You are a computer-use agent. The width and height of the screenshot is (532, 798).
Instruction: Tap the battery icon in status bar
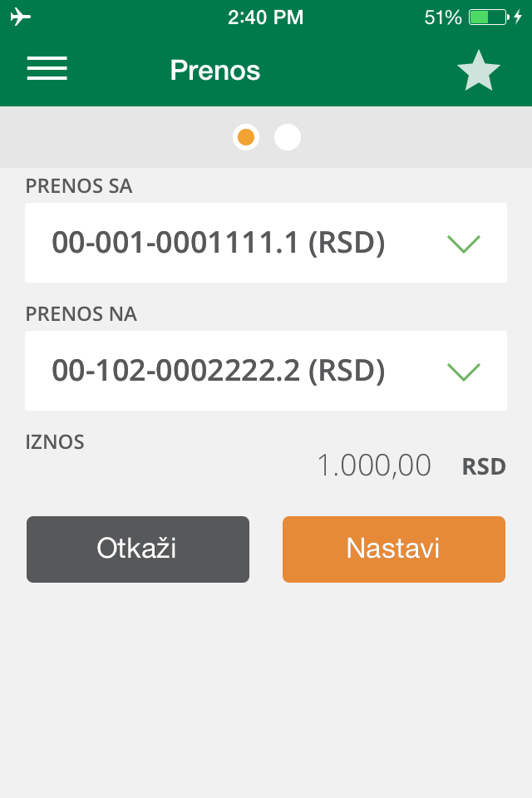click(x=487, y=17)
